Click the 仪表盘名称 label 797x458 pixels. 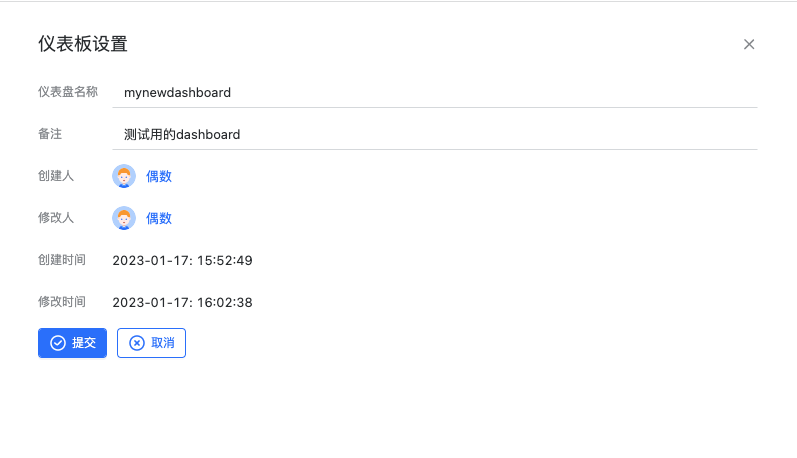point(67,92)
